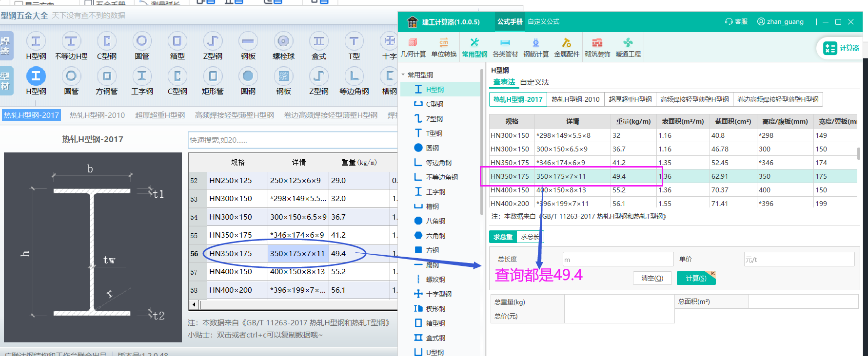Click the 重量(kg/m) header in 建工计算器
Screen dimensions: 868x356
(633, 121)
